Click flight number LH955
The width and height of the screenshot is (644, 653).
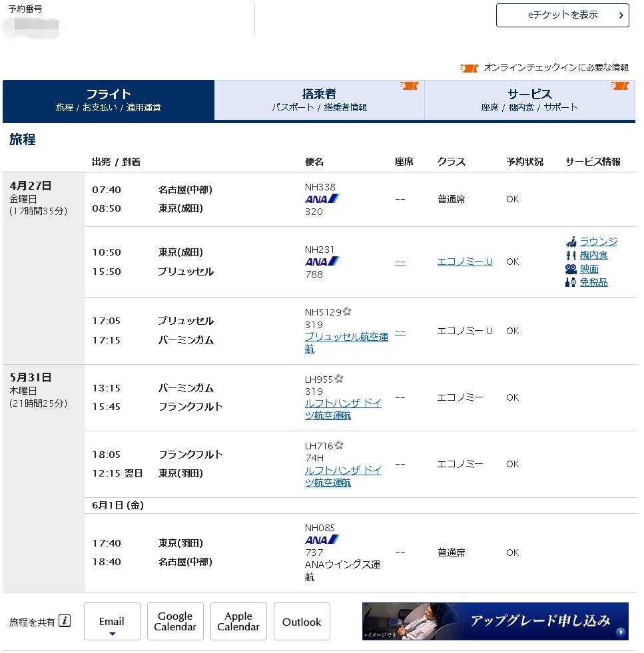pos(318,379)
